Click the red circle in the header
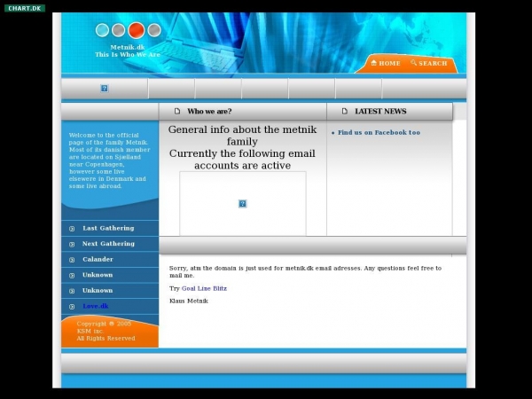Screen dimensions: 532x399 137,30
